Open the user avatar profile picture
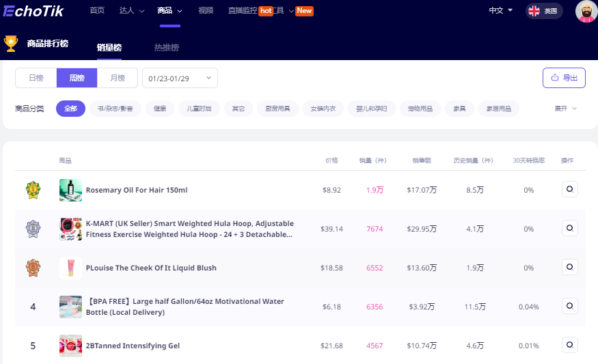The width and height of the screenshot is (598, 364). click(x=586, y=12)
